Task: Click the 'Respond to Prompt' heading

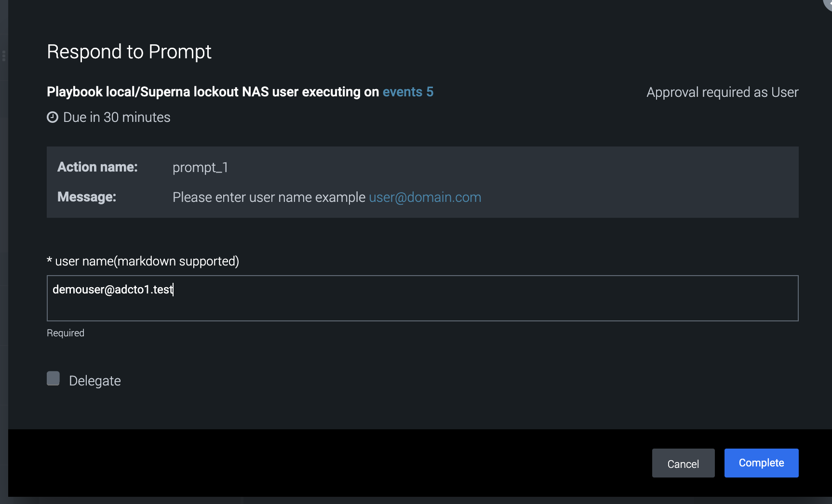Action: [x=129, y=52]
